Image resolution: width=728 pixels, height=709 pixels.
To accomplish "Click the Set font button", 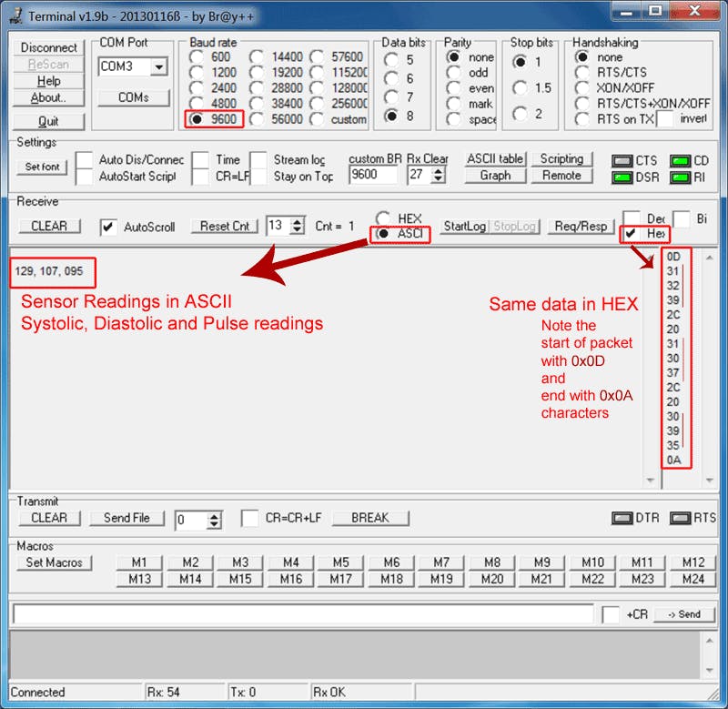I will pyautogui.click(x=42, y=167).
